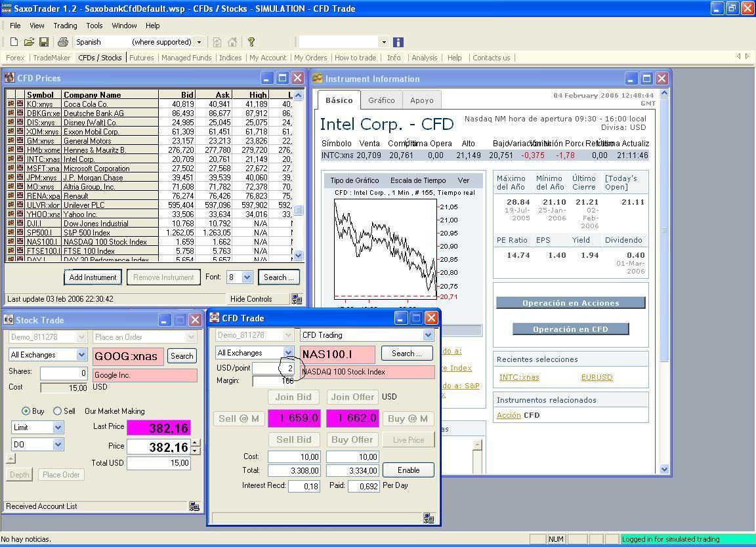The image size is (756, 547).
Task: Click the Add Instrument button
Action: 93,277
